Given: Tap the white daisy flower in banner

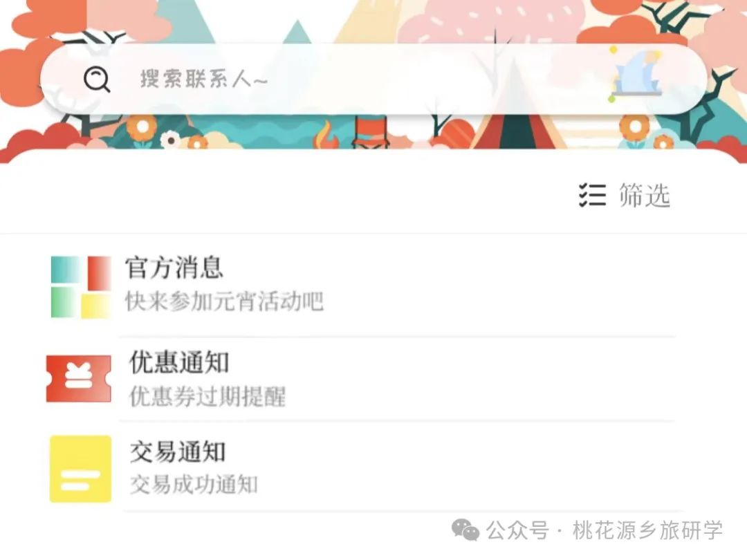Looking at the screenshot, I should (x=170, y=140).
